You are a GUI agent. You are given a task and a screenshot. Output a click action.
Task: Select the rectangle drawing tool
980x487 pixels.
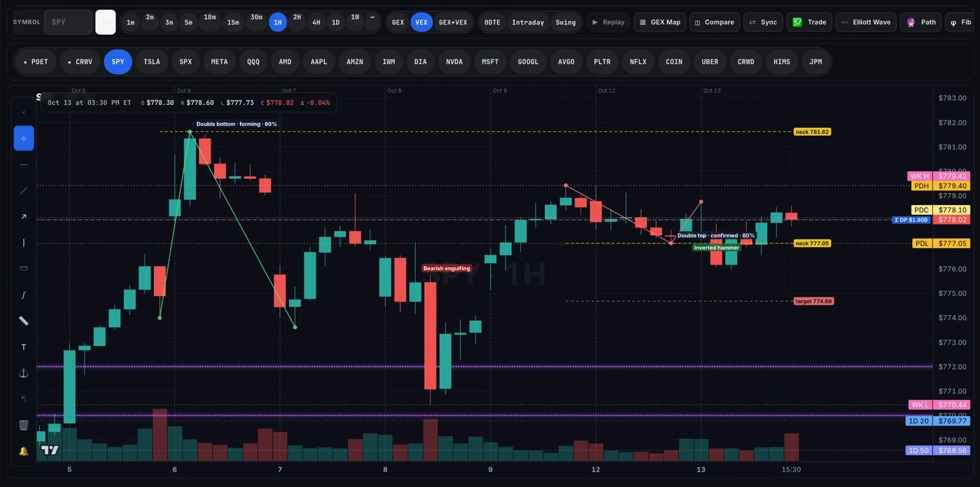click(x=24, y=269)
